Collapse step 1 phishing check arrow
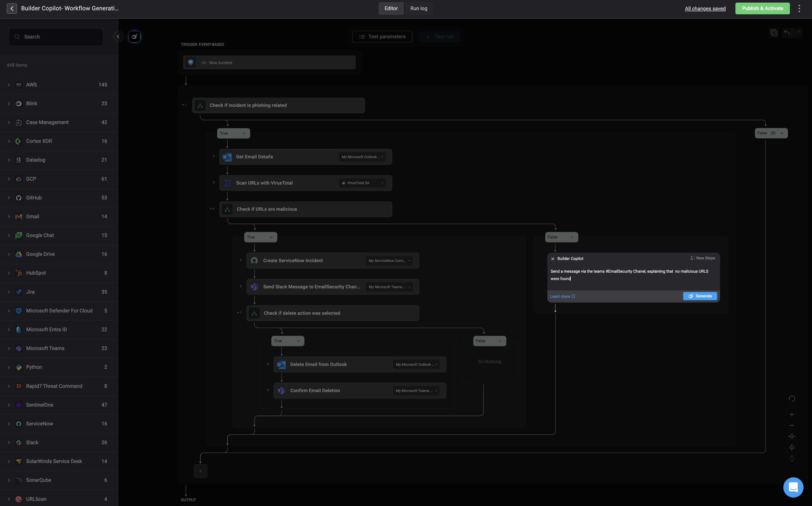The width and height of the screenshot is (812, 506). [183, 105]
